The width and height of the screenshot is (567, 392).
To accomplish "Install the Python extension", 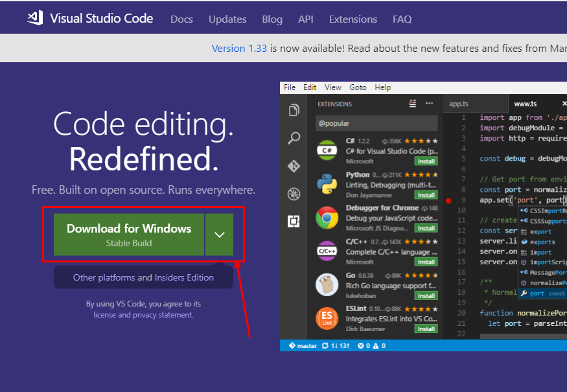I will (x=426, y=195).
